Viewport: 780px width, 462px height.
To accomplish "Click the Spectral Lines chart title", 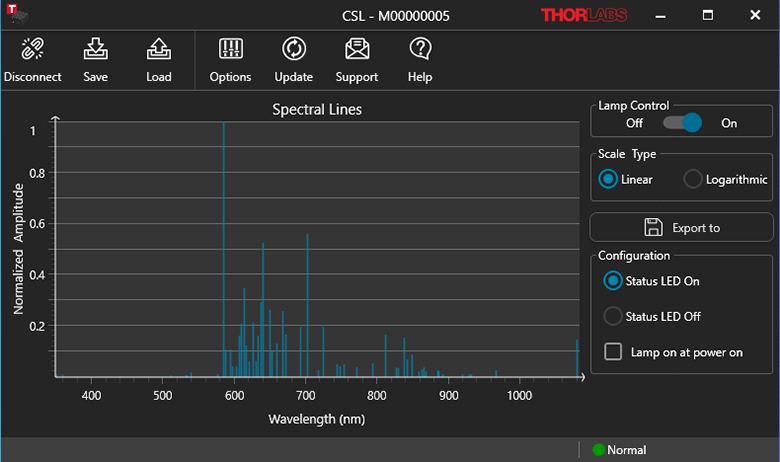I will tap(317, 109).
